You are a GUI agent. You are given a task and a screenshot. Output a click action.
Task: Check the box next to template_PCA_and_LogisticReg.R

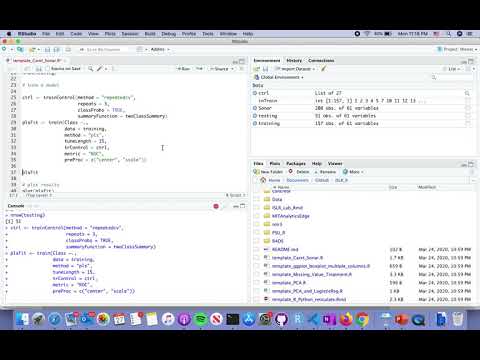pos(256,291)
